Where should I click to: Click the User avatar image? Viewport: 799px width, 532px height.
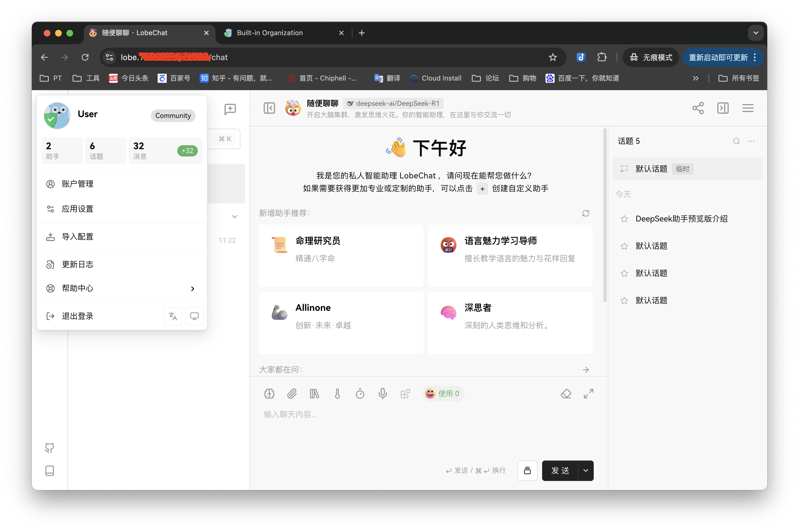click(57, 116)
